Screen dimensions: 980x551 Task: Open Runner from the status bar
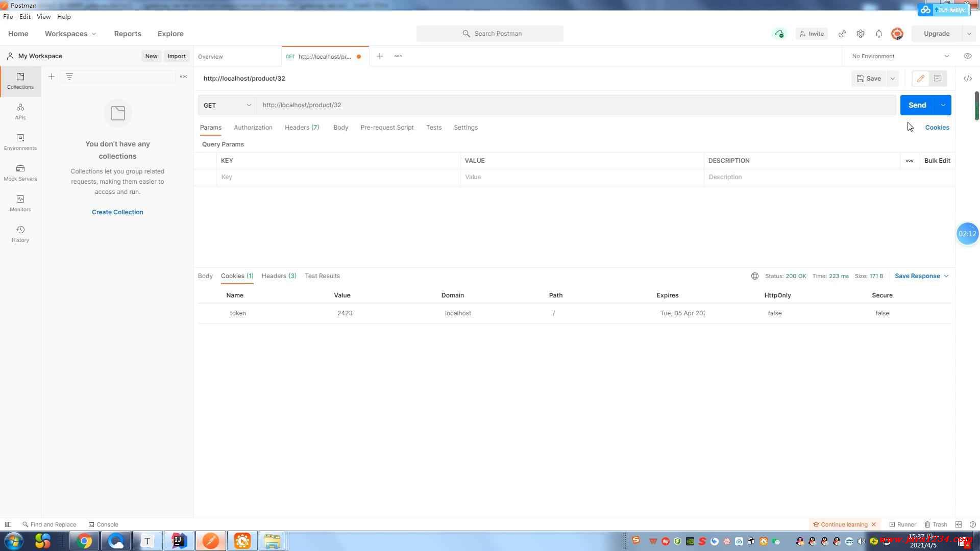tap(902, 524)
